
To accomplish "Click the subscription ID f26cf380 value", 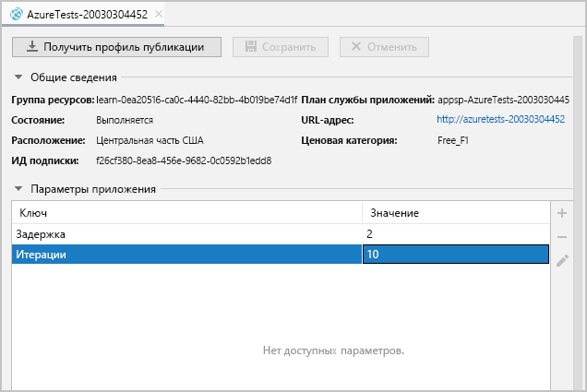I will coord(184,160).
